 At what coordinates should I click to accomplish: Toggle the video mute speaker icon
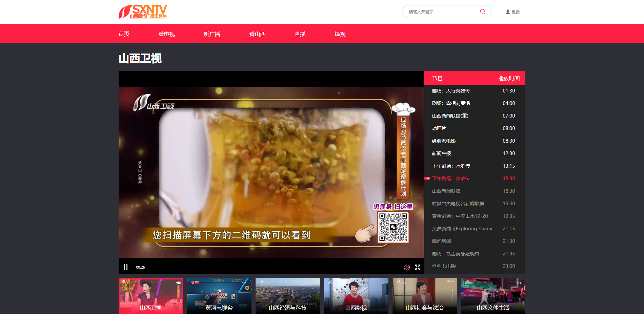click(x=406, y=267)
